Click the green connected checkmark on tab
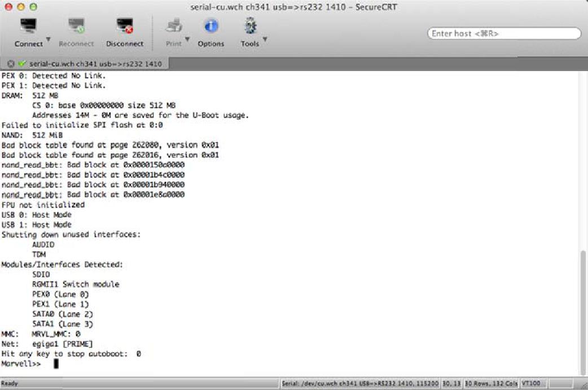The width and height of the screenshot is (588, 390). tap(21, 64)
